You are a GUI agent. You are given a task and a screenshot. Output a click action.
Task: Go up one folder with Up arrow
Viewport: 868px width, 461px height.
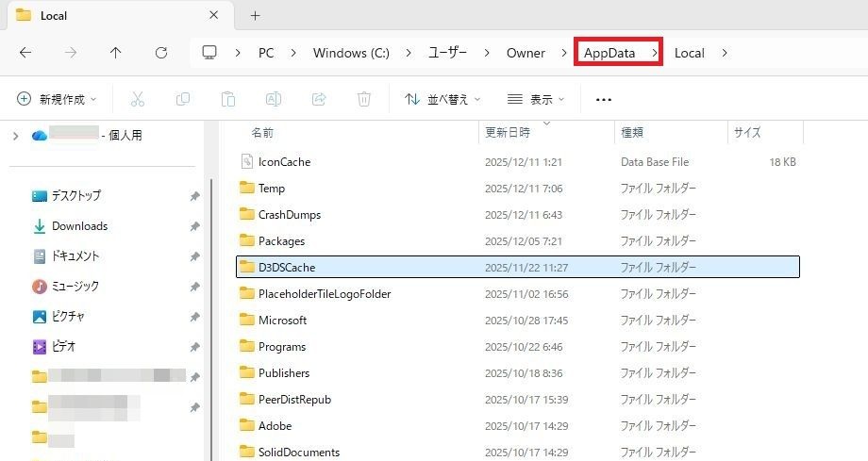pos(116,53)
